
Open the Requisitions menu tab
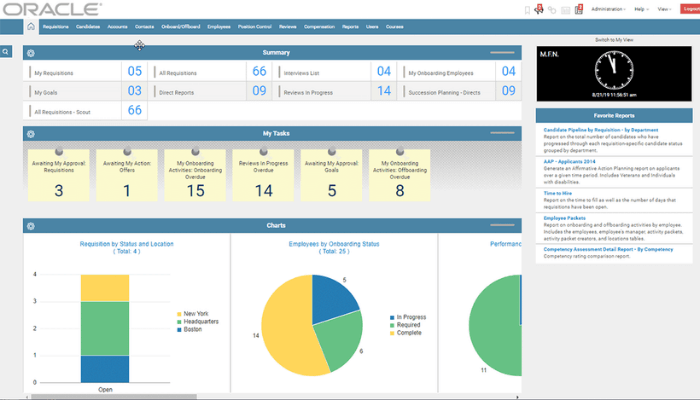(x=56, y=27)
